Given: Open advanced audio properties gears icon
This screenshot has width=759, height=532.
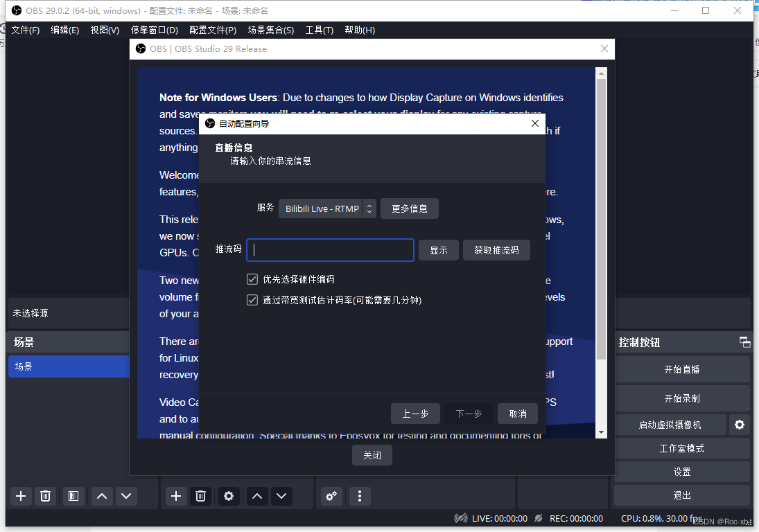Looking at the screenshot, I should pos(331,496).
